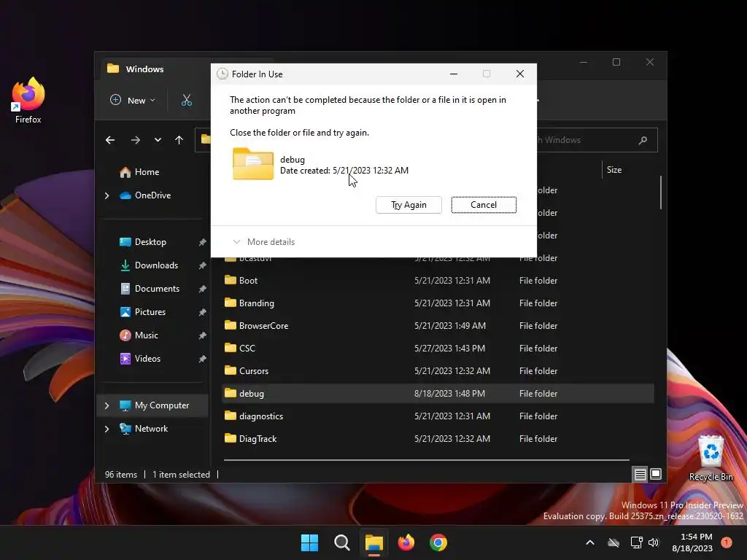Click the horizontal scrollbar in file list
This screenshot has width=747, height=560.
[x=426, y=460]
